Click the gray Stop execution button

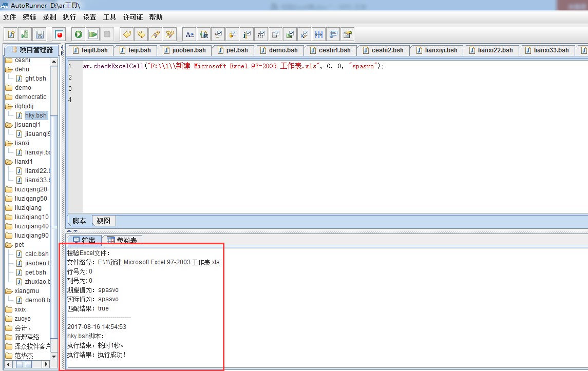pos(107,34)
